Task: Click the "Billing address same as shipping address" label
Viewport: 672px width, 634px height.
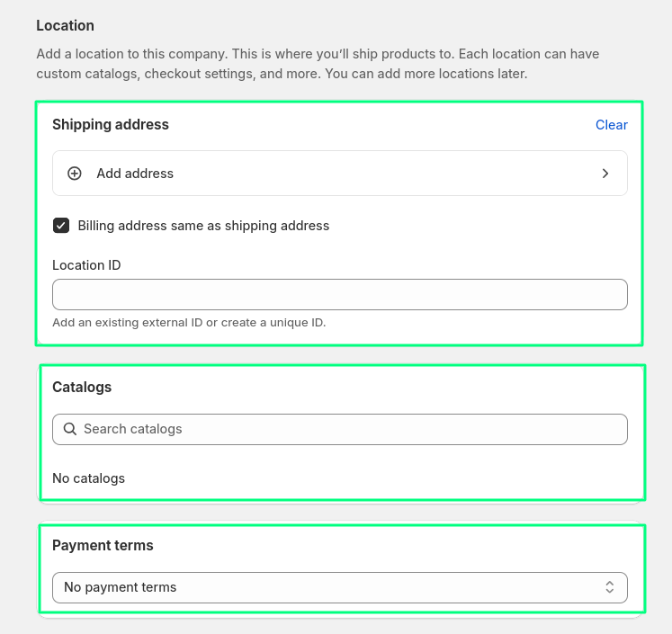Action: (203, 226)
